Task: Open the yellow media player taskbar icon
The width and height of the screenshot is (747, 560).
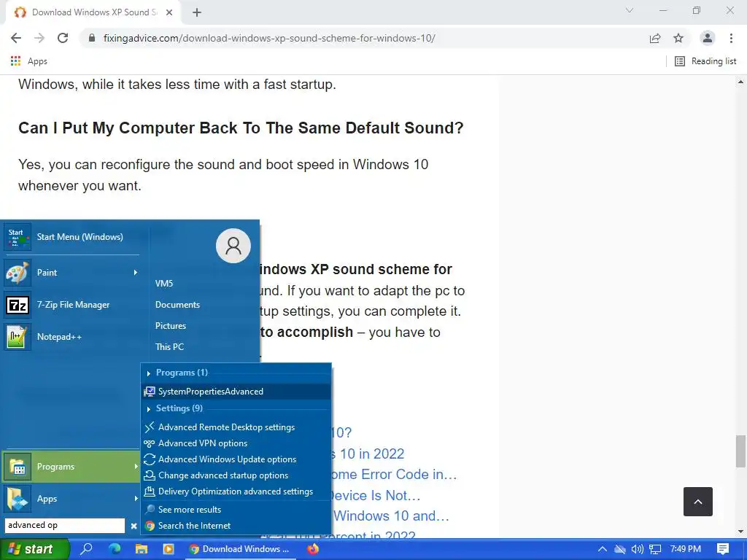Action: tap(169, 548)
